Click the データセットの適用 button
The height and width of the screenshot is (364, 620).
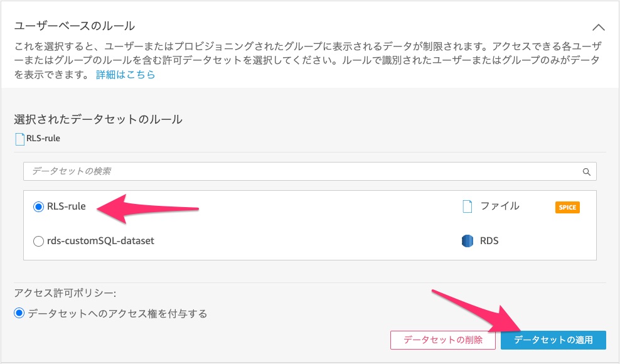(x=553, y=340)
